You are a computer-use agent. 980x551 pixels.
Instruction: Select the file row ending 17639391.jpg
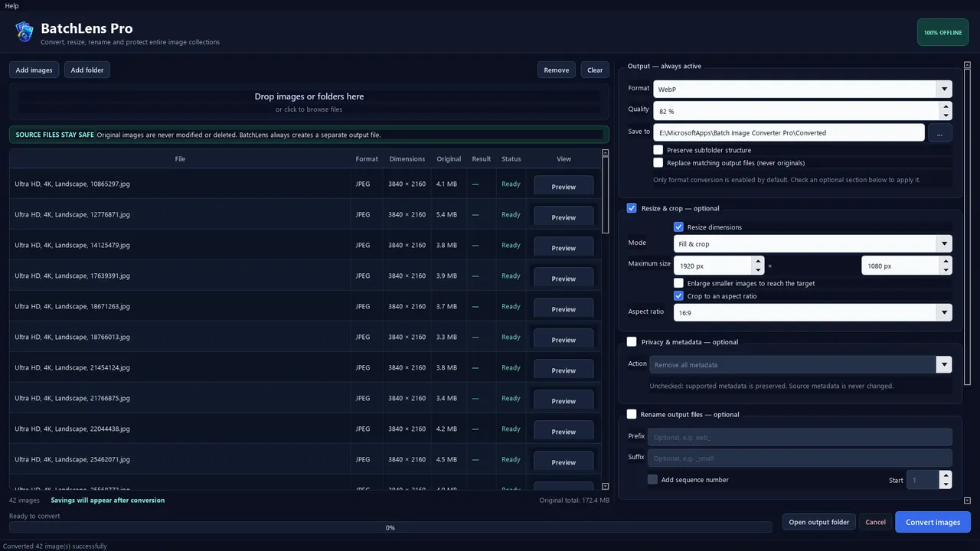tap(305, 275)
